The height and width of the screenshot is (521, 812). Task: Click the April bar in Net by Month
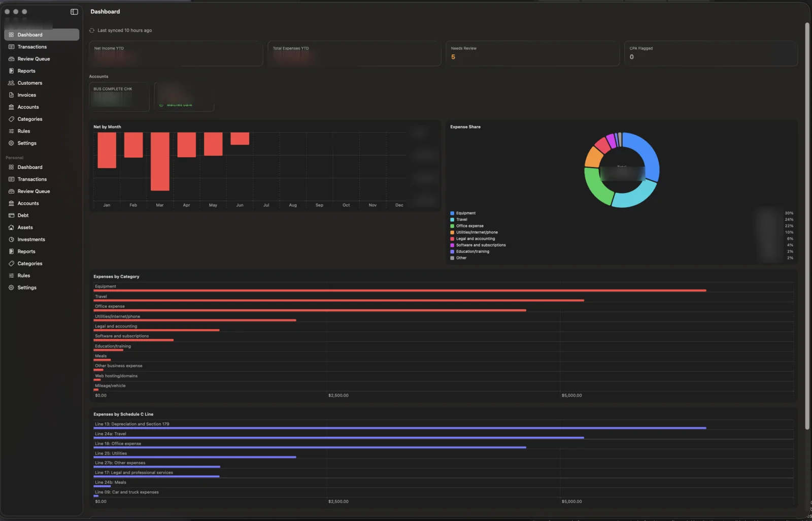186,145
